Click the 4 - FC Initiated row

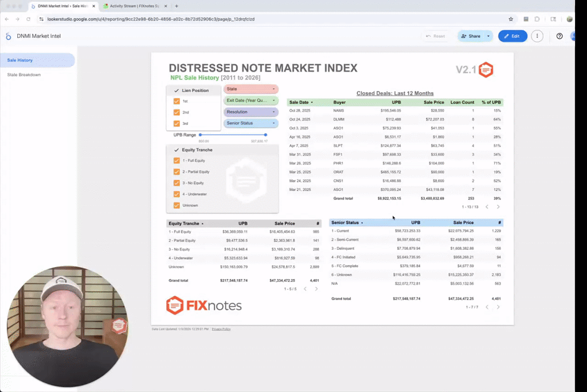click(416, 257)
